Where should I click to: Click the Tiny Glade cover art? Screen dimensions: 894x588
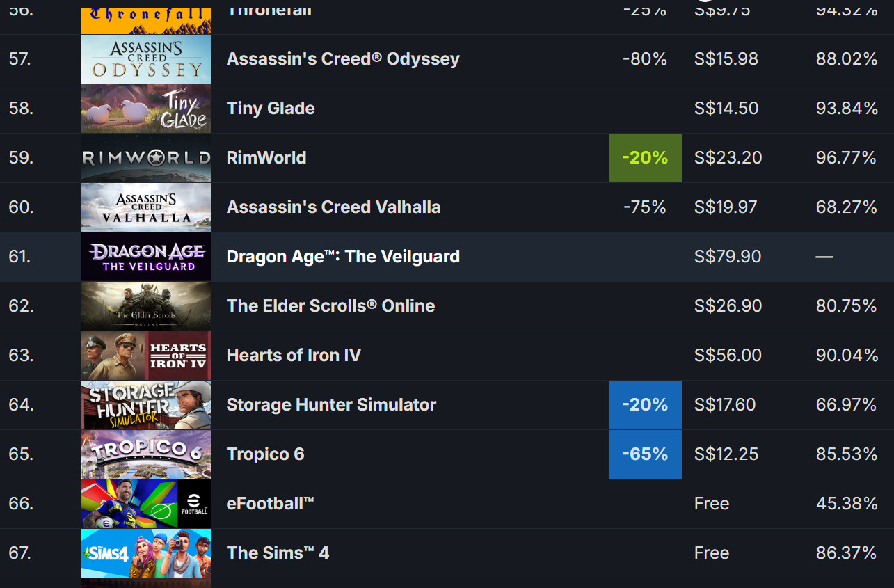(146, 108)
